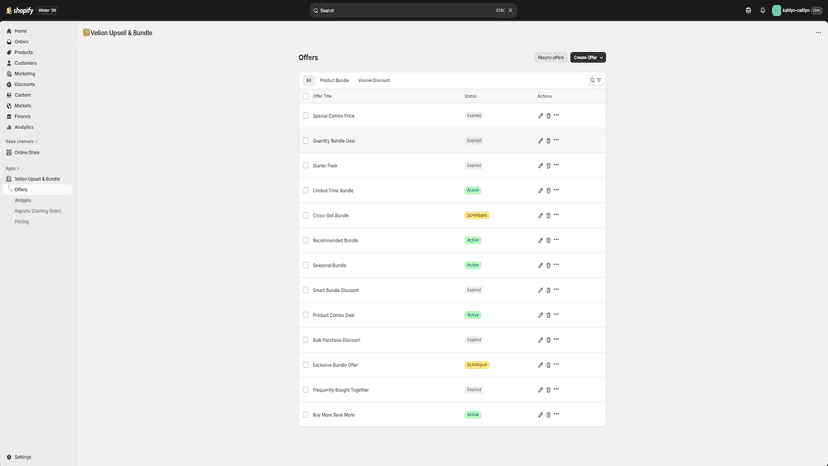This screenshot has width=828, height=466.
Task: Click the notifications bell icon
Action: [x=763, y=10]
